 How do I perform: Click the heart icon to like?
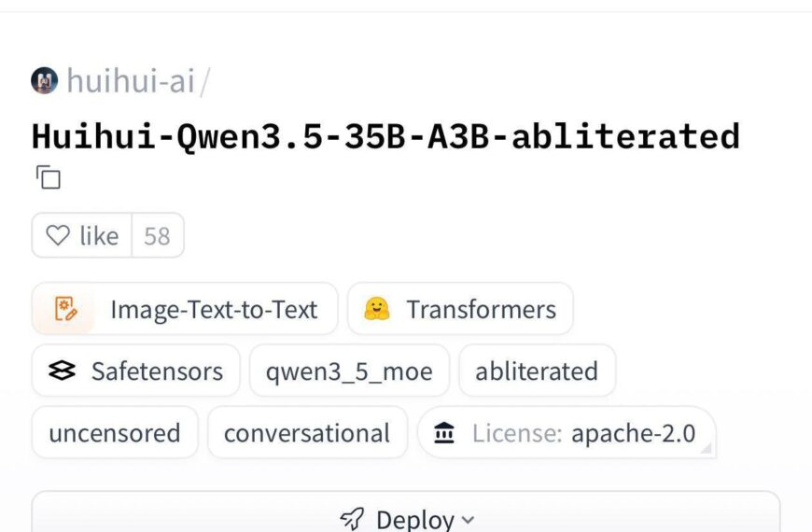tap(58, 236)
